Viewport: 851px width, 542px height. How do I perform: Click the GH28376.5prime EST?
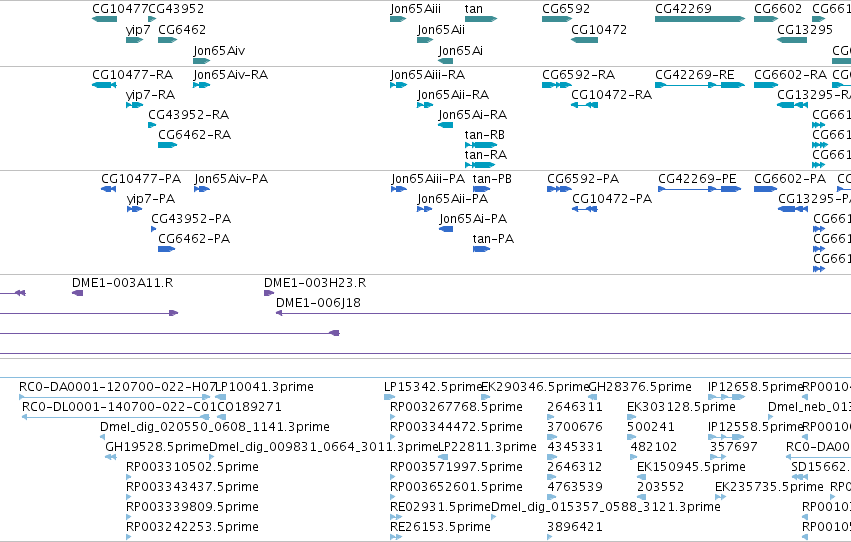[x=593, y=397]
